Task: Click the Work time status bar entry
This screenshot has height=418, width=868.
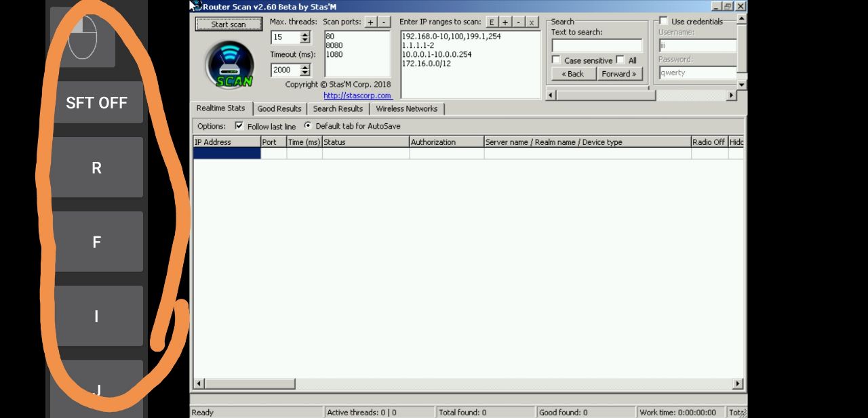Action: (x=682, y=412)
